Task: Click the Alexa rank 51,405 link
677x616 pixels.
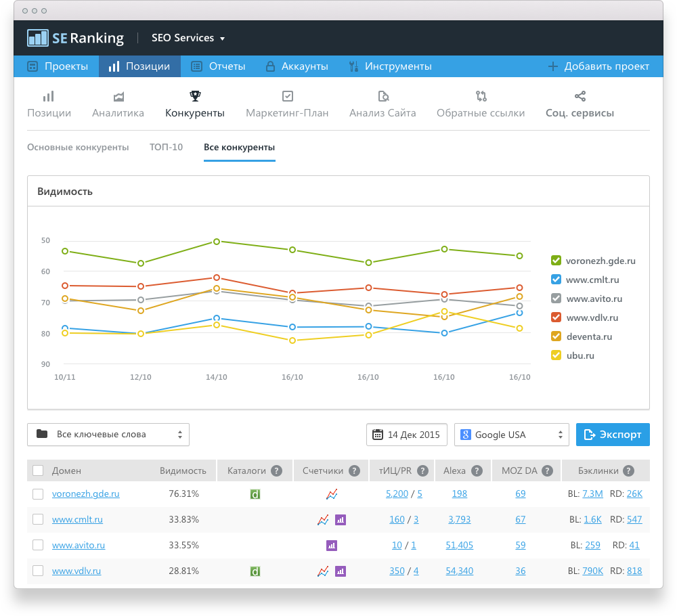Action: 460,545
